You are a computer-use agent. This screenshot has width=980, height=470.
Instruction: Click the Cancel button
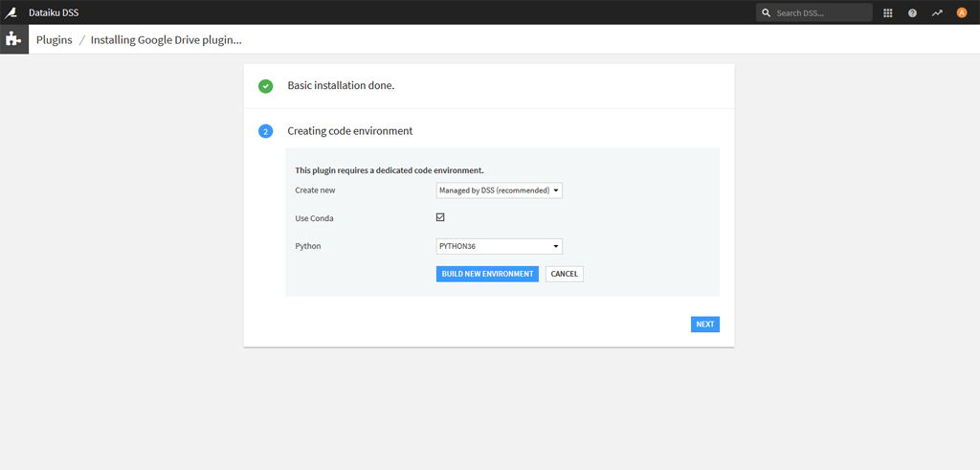coord(565,274)
